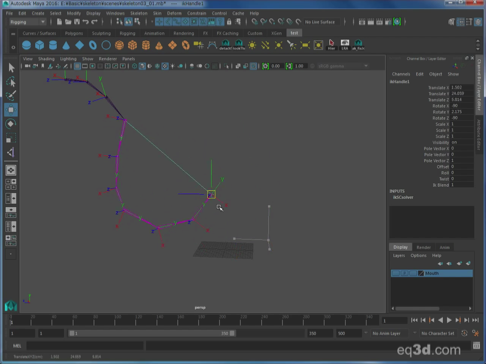Viewport: 486px width, 364px height.
Task: Click the orange NURBS cube shelf icon
Action: tap(132, 45)
